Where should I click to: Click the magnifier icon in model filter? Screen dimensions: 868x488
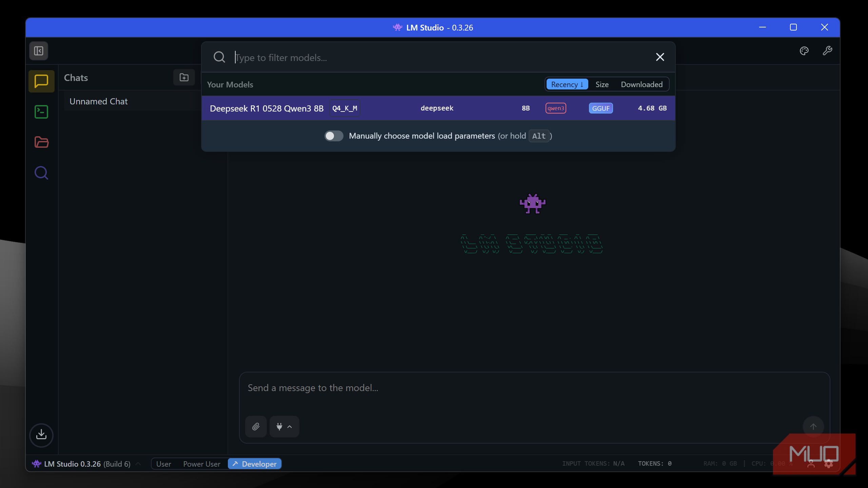point(219,57)
